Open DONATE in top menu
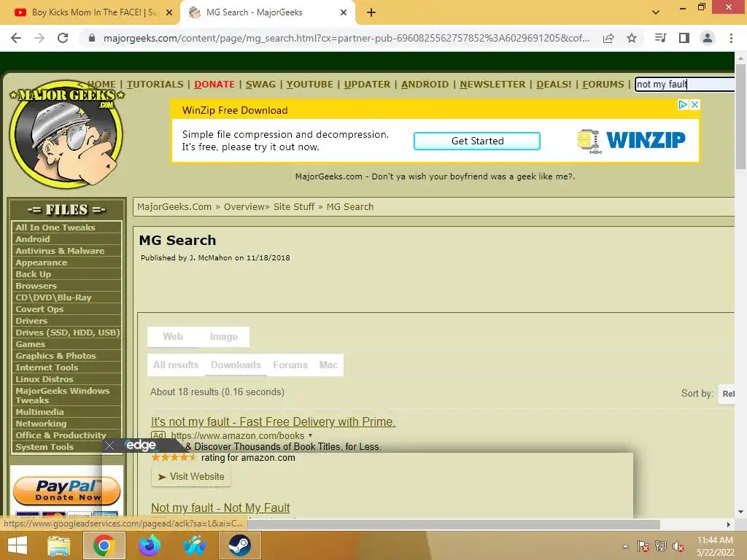Image resolution: width=747 pixels, height=560 pixels. 214,85
